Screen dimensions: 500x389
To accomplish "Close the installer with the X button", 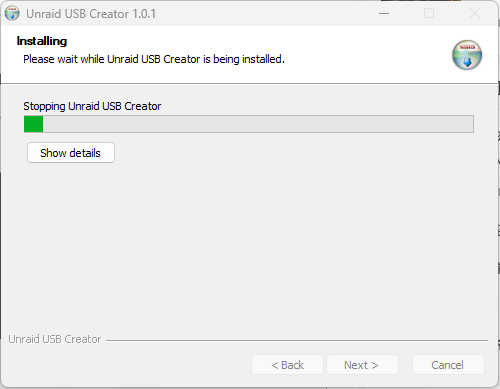I will point(475,14).
